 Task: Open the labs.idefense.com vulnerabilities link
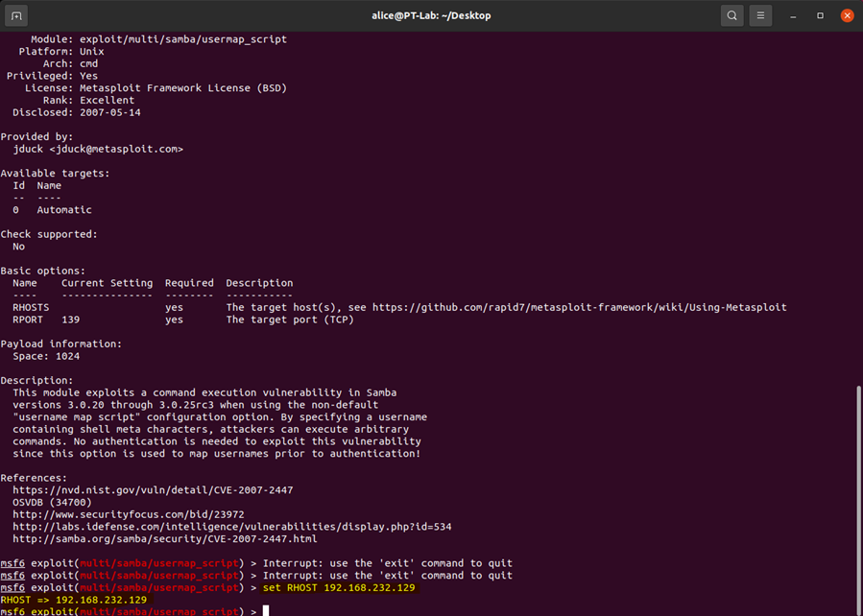pos(232,527)
